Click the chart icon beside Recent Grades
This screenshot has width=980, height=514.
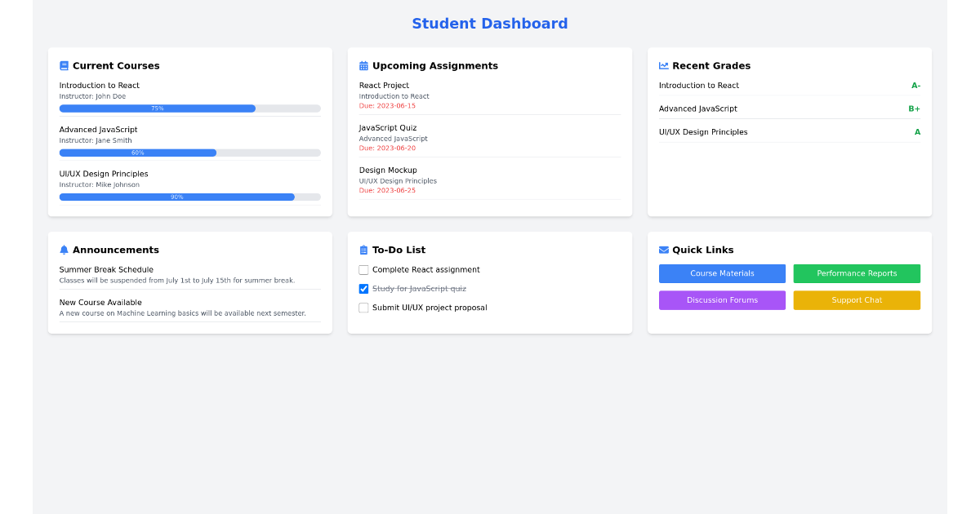click(x=664, y=65)
